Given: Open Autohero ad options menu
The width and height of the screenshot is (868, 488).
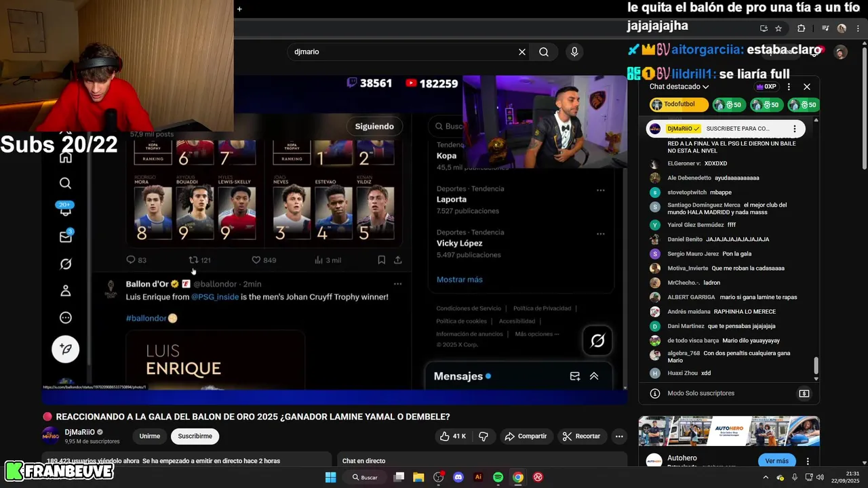Looking at the screenshot, I should coord(808,461).
